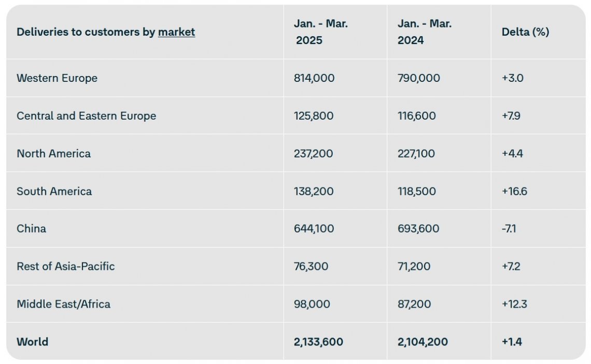Click the "Delta (%)" column header
Image resolution: width=591 pixels, height=364 pixels.
click(x=525, y=32)
